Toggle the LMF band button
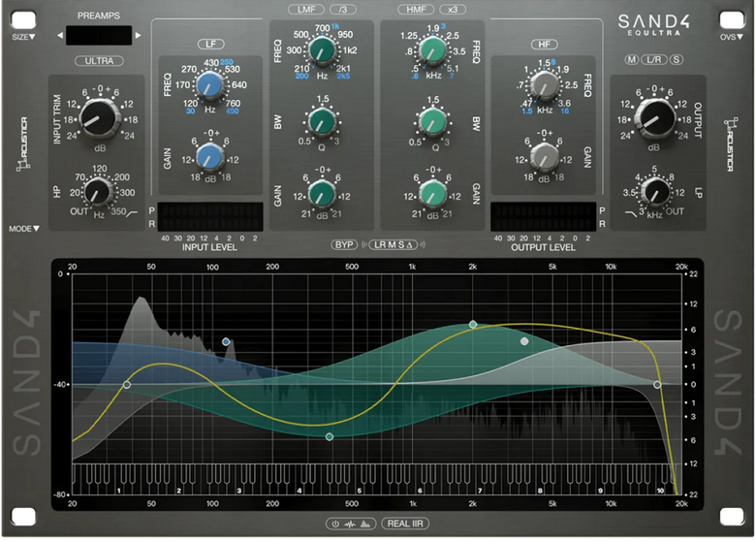Viewport: 756px width, 541px height. 306,9
